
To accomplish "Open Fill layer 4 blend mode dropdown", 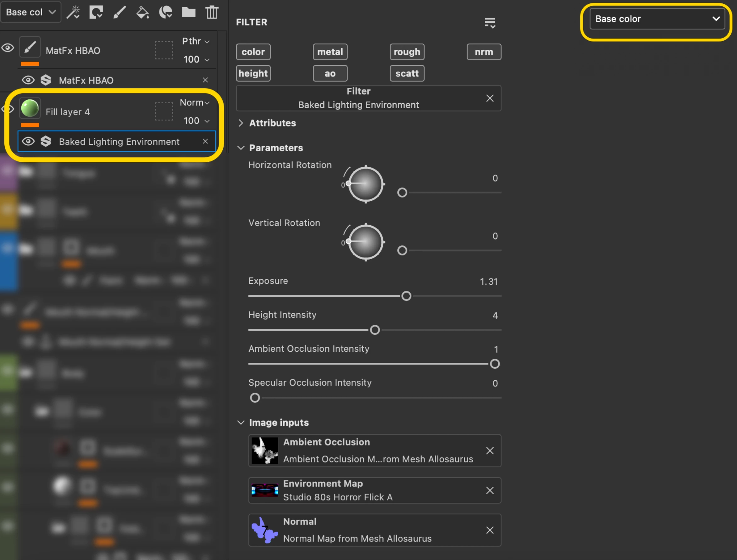I will pyautogui.click(x=195, y=103).
